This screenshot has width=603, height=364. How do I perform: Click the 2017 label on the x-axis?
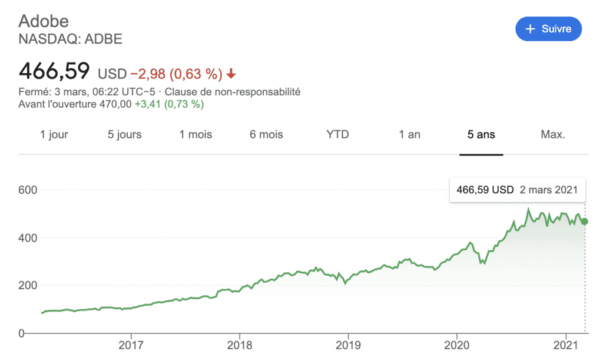coord(131,343)
